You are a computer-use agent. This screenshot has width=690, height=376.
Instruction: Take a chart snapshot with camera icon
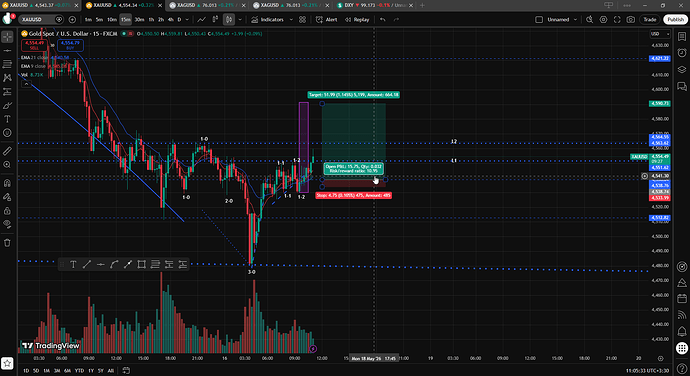(631, 19)
